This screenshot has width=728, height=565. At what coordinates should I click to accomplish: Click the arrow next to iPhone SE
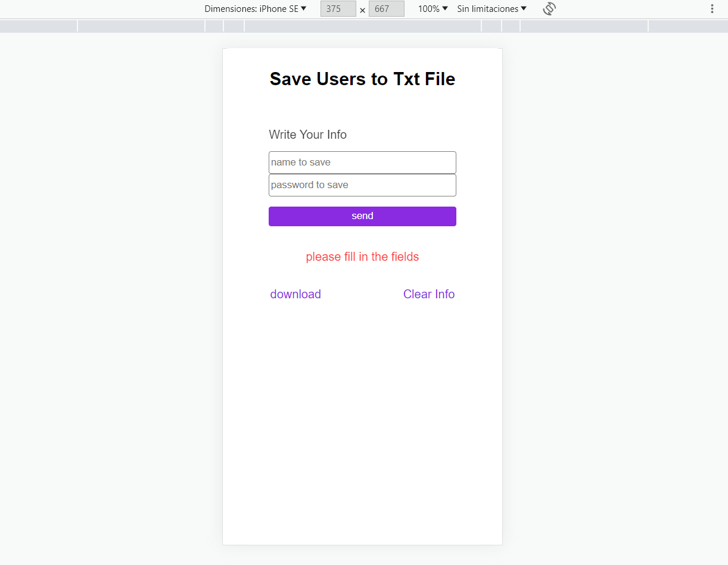coord(304,8)
